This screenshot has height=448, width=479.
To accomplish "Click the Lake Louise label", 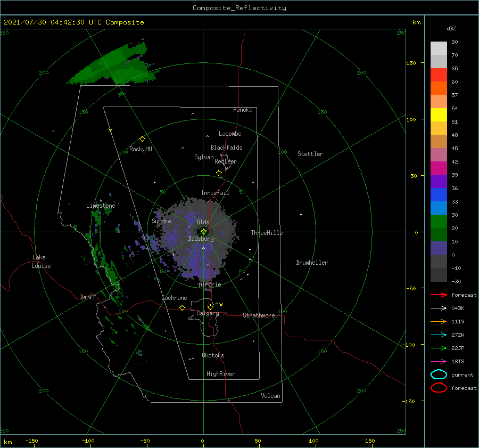I will (x=41, y=262).
